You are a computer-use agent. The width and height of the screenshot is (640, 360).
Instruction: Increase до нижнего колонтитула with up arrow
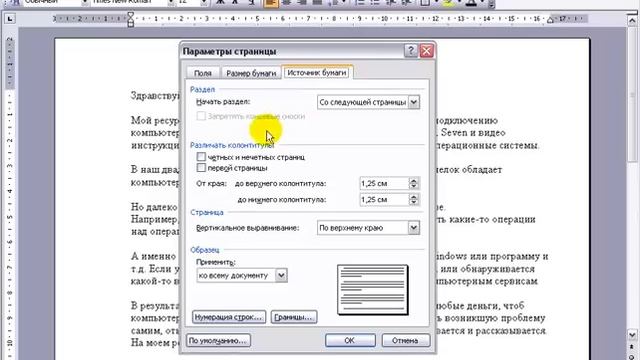(x=413, y=197)
